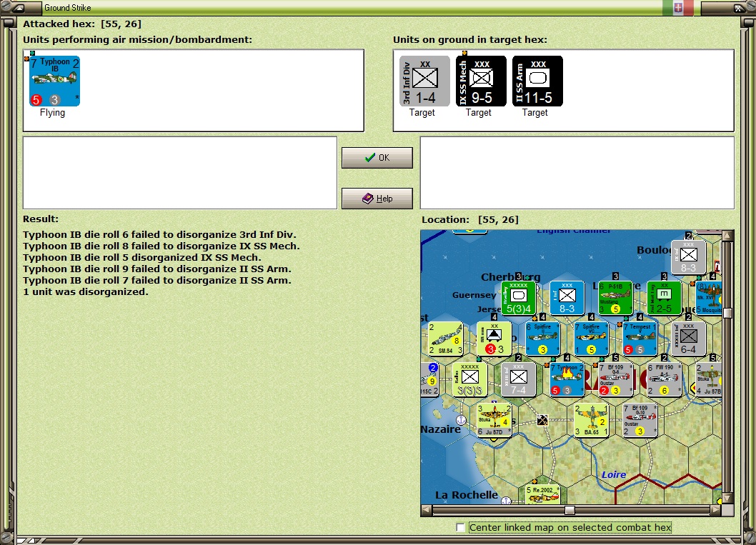Click result line 'die roll 5 disorganized IX SS Mech'
This screenshot has height=545, width=756.
pyautogui.click(x=142, y=257)
